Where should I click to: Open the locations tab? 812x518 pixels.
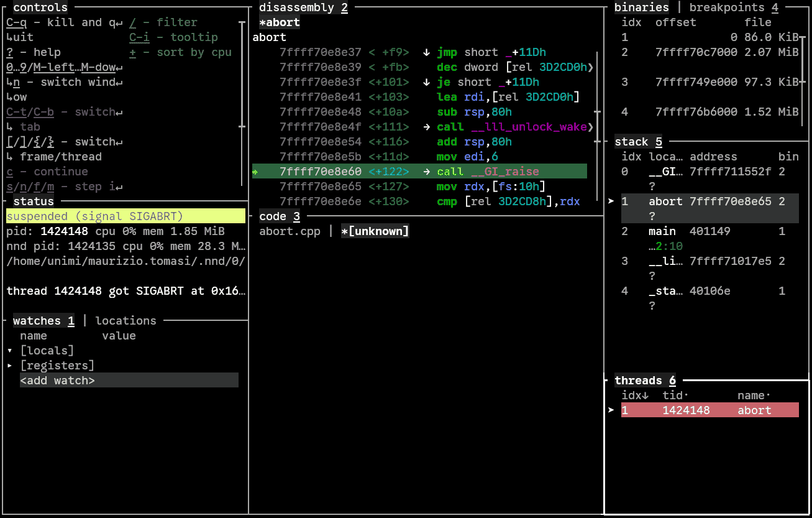(x=125, y=321)
